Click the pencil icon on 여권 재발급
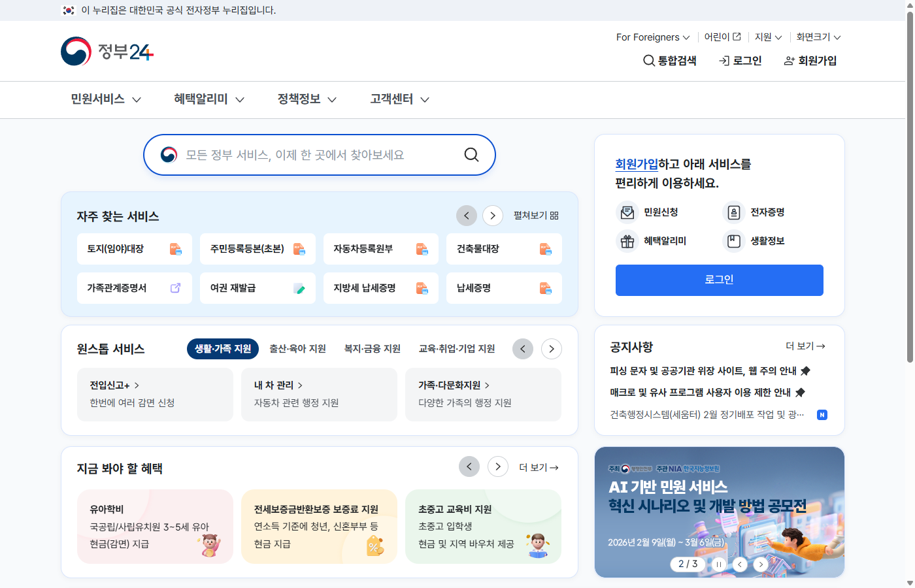 point(299,287)
